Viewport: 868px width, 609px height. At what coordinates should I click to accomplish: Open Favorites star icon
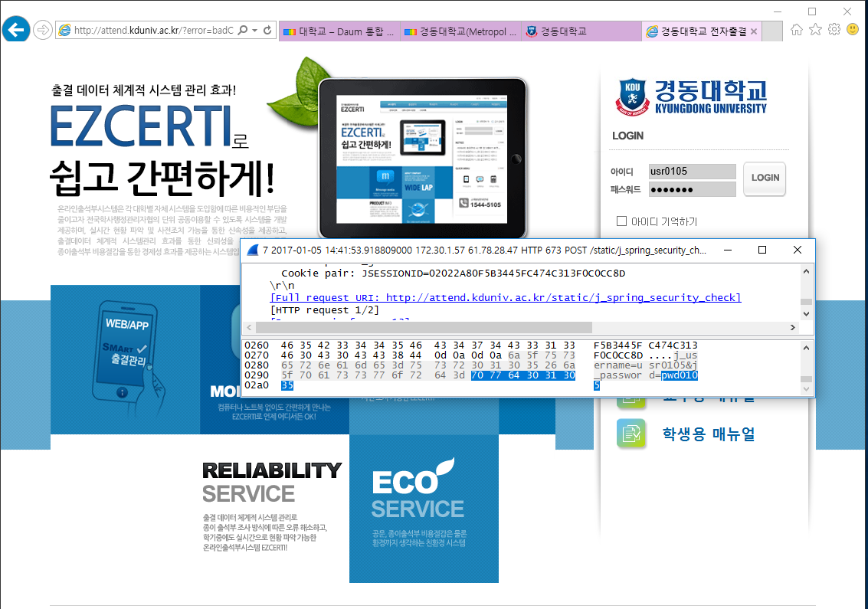pyautogui.click(x=815, y=30)
